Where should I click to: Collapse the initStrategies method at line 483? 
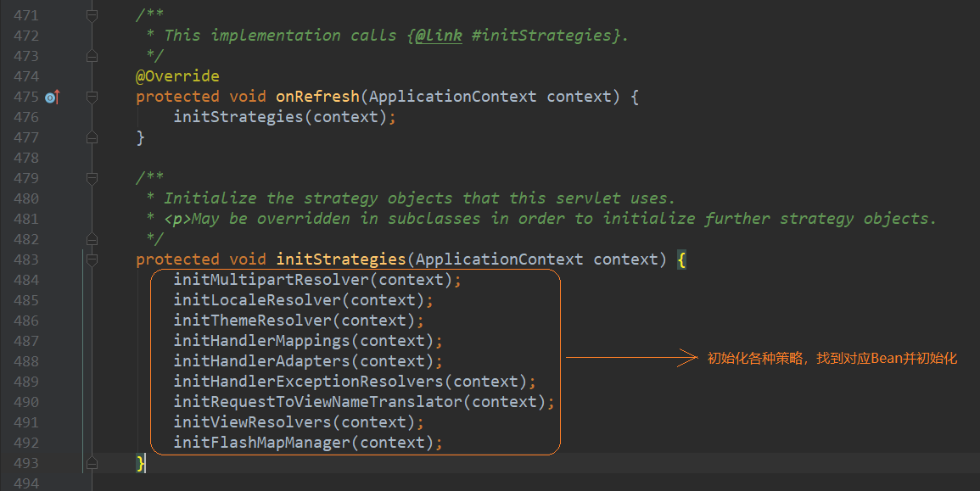[92, 259]
